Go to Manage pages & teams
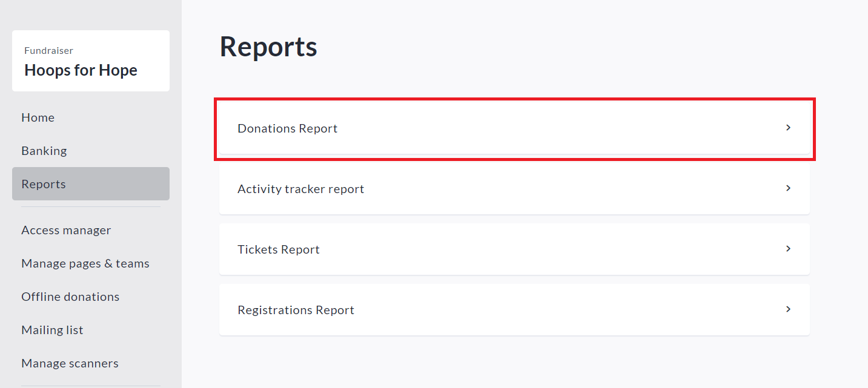Screen dimensions: 868x388 [85, 263]
